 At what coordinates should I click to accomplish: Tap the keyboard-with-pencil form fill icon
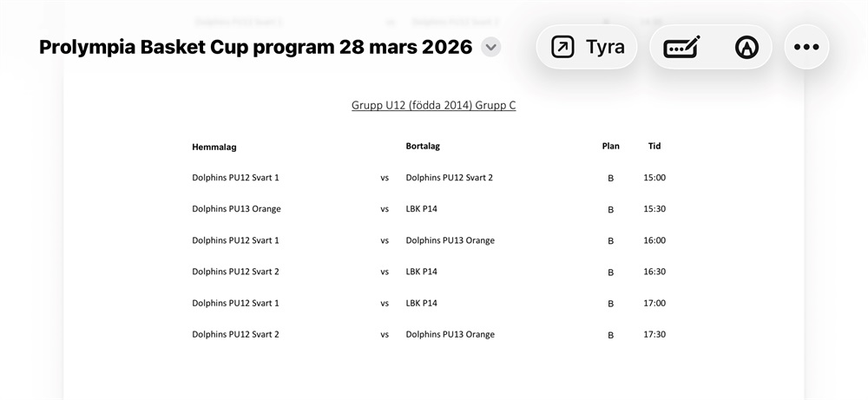(681, 47)
